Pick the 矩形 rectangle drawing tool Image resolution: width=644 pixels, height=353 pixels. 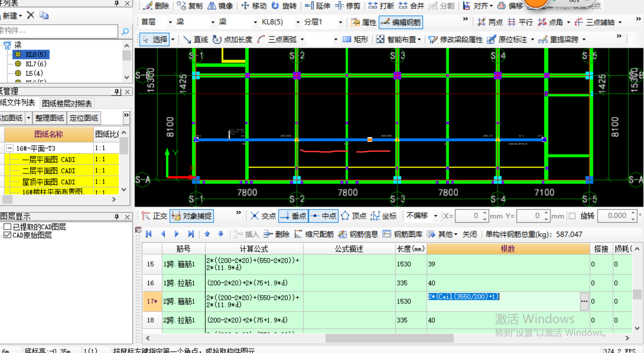pyautogui.click(x=356, y=39)
